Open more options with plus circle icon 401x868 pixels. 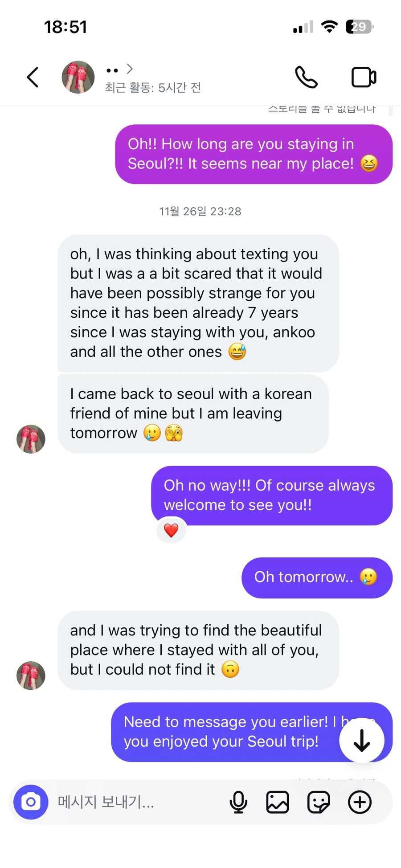pos(360,802)
